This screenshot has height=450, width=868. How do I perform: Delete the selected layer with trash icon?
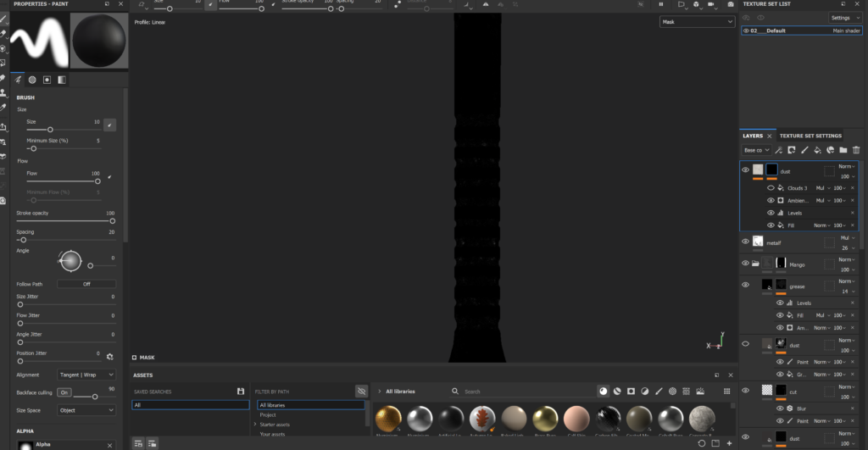point(856,150)
